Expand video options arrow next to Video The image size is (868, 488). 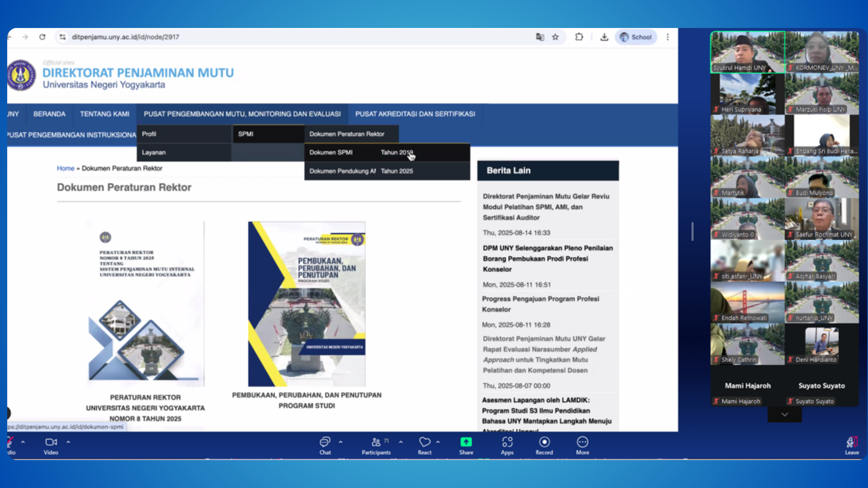68,442
